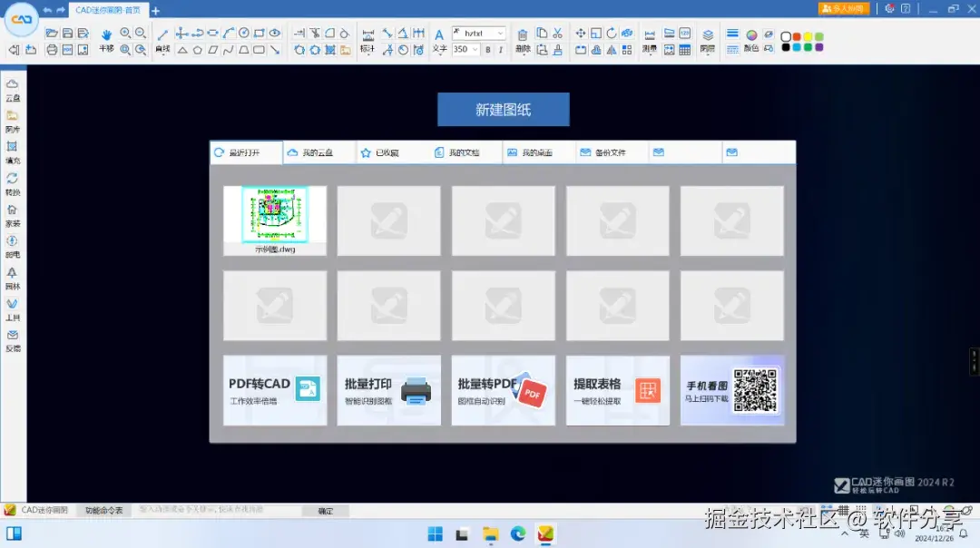Insert table using grid icon
The width and height of the screenshot is (980, 548).
click(x=685, y=50)
